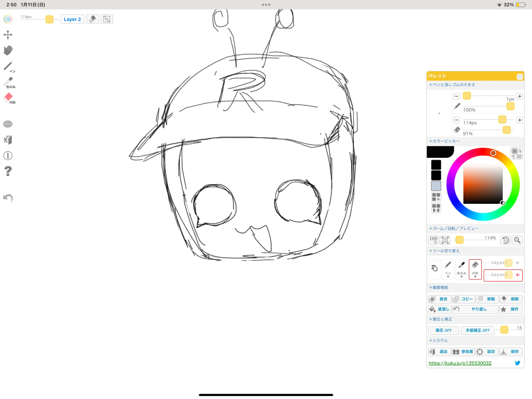Viewport: 532px width, 399px height.
Task: Increase eraser size with the plus button
Action: pyautogui.click(x=520, y=120)
